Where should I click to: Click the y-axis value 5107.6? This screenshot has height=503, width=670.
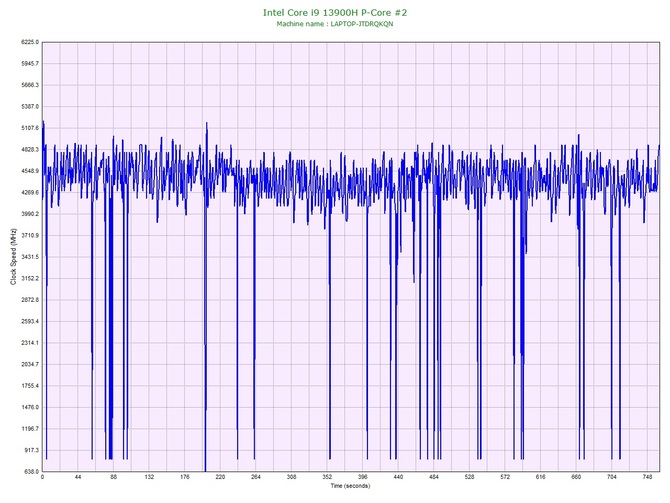click(x=30, y=128)
